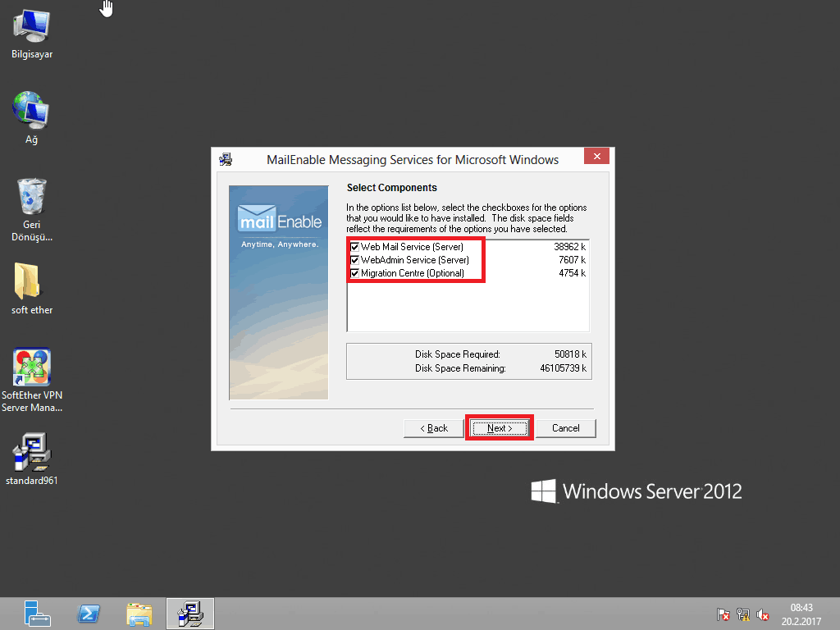Click the taskbar clock showing 08:43
The width and height of the screenshot is (840, 630).
pyautogui.click(x=801, y=614)
